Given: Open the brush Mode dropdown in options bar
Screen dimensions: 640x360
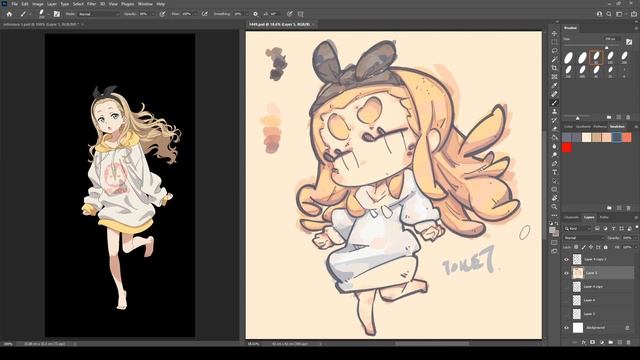Looking at the screenshot, I should (x=98, y=14).
